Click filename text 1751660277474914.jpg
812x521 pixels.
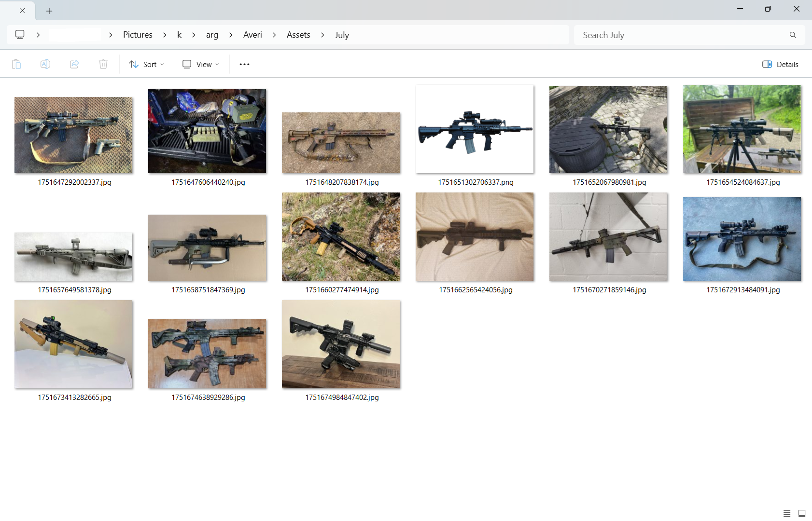[342, 290]
